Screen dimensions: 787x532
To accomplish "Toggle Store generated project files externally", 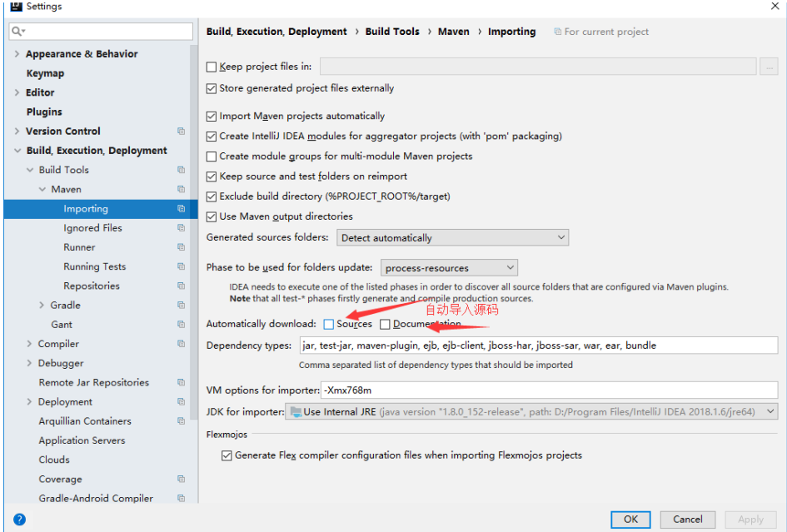I will (212, 88).
